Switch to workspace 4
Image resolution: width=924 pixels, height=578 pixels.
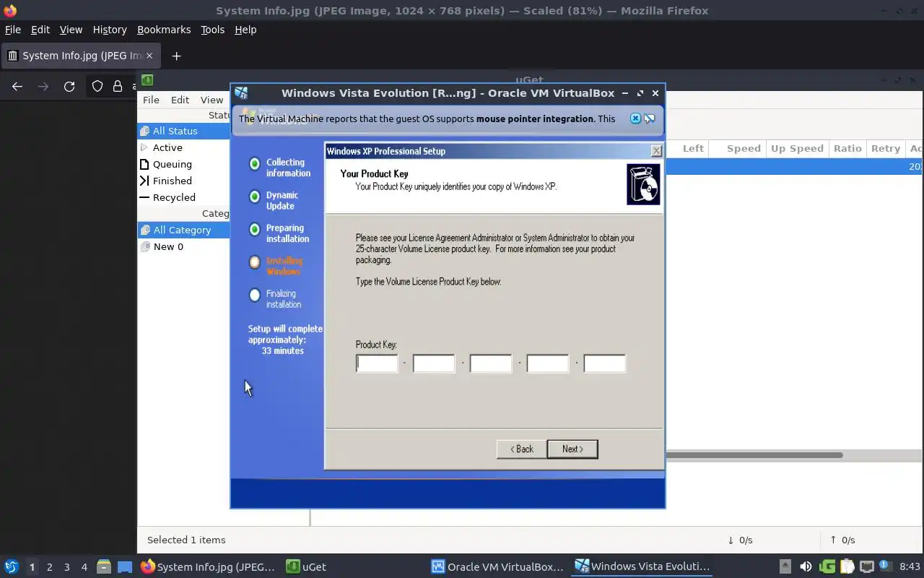[84, 567]
